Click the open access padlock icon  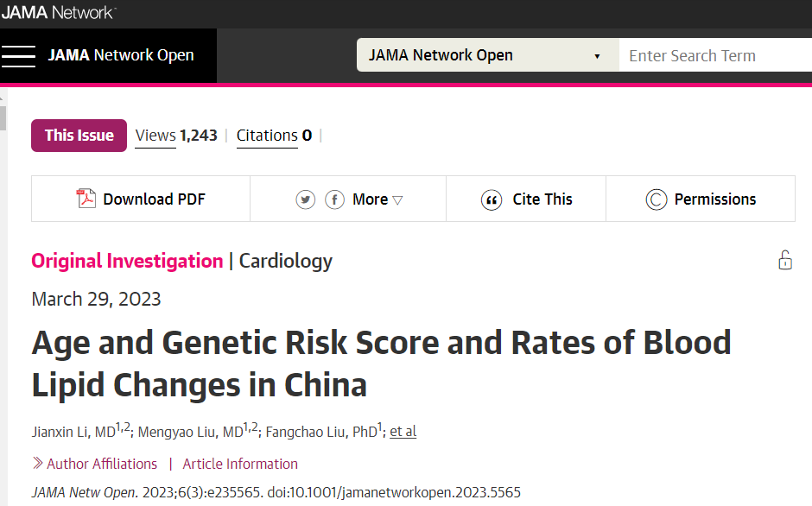pyautogui.click(x=785, y=260)
